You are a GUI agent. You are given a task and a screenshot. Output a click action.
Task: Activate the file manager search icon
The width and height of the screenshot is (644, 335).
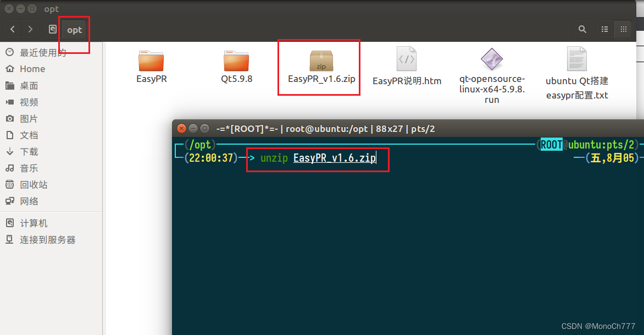click(x=582, y=29)
